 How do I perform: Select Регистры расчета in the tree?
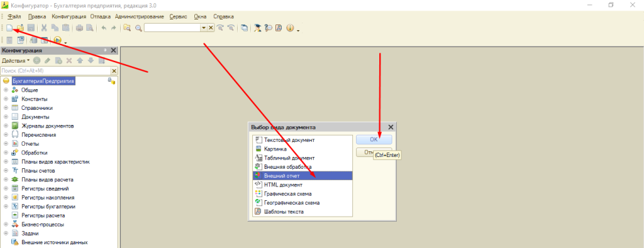pyautogui.click(x=43, y=215)
